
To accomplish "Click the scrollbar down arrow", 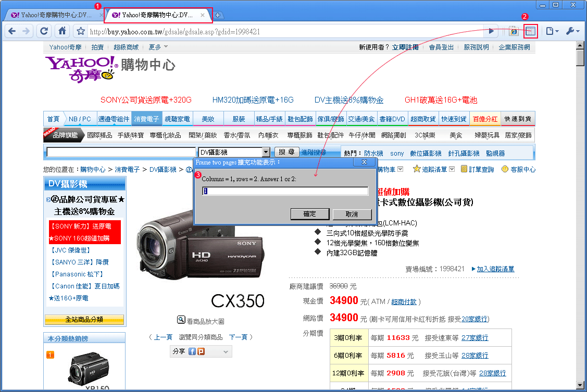I will [x=580, y=385].
